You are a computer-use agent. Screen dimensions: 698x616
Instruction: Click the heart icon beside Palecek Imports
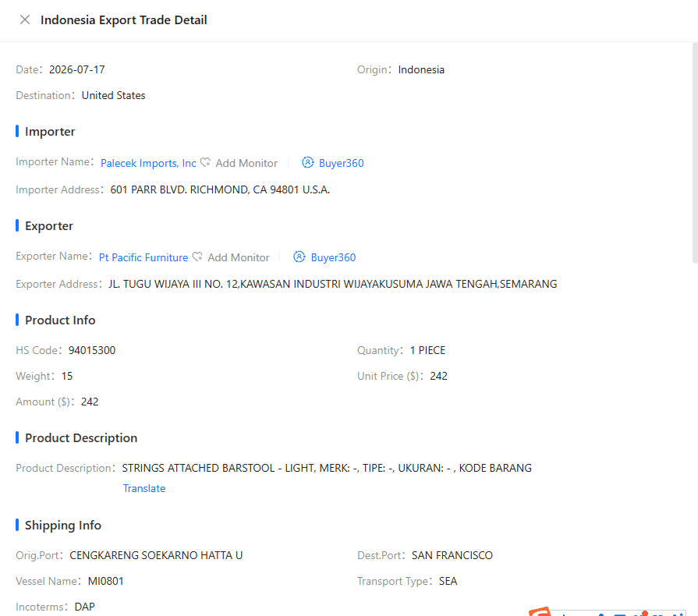click(205, 162)
